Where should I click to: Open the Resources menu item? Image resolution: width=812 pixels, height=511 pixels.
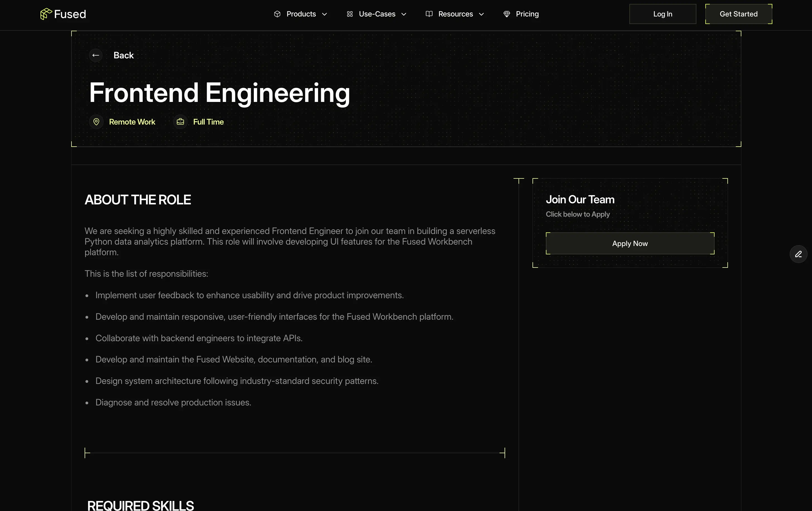coord(455,14)
